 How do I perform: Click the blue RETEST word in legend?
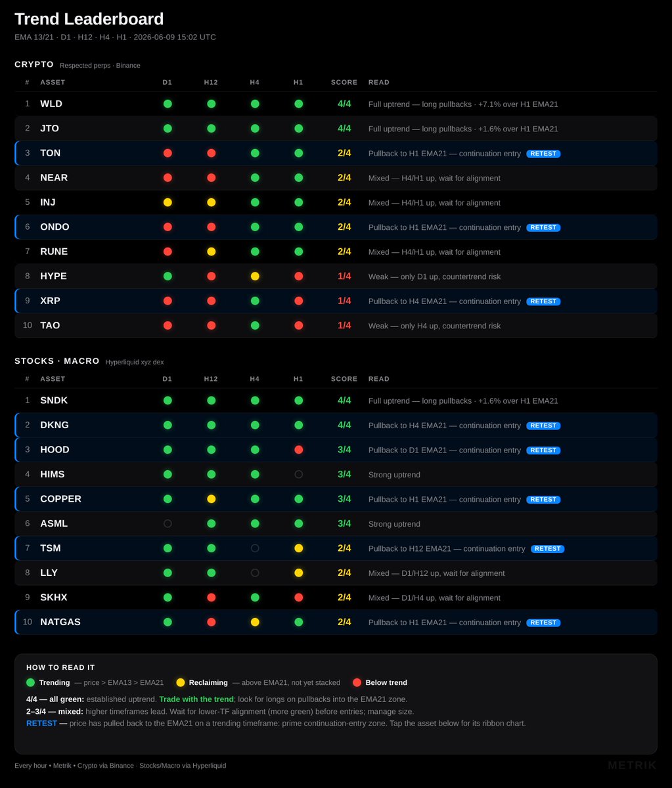click(x=41, y=723)
